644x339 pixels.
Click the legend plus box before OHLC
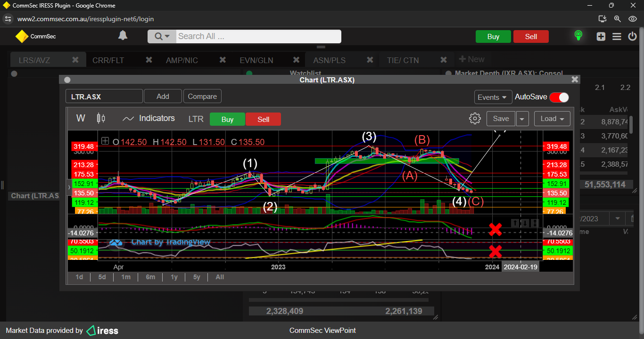[x=105, y=141]
